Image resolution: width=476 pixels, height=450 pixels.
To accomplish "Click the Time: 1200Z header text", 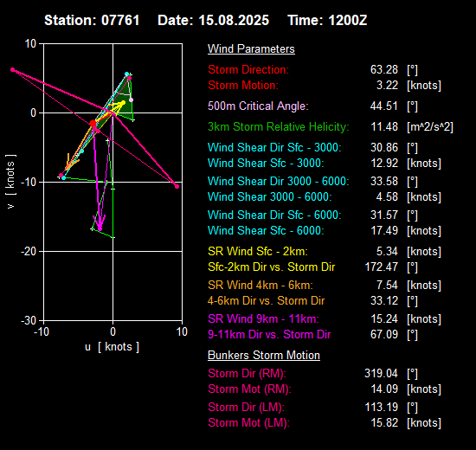I will [327, 21].
